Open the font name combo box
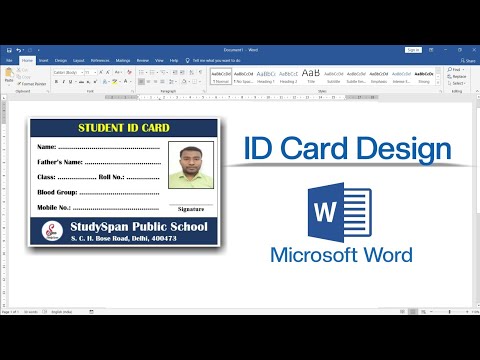Image resolution: width=480 pixels, height=360 pixels. pyautogui.click(x=68, y=72)
